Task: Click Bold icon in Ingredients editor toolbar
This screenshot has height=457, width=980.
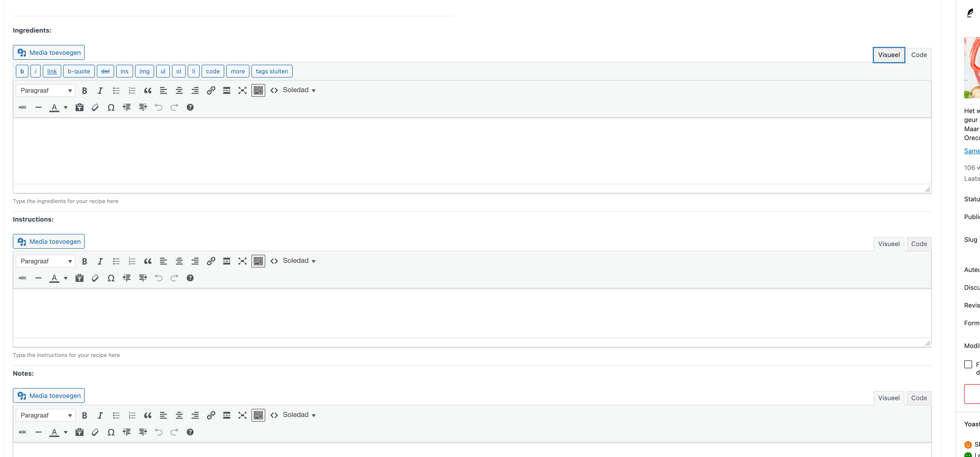Action: (84, 91)
